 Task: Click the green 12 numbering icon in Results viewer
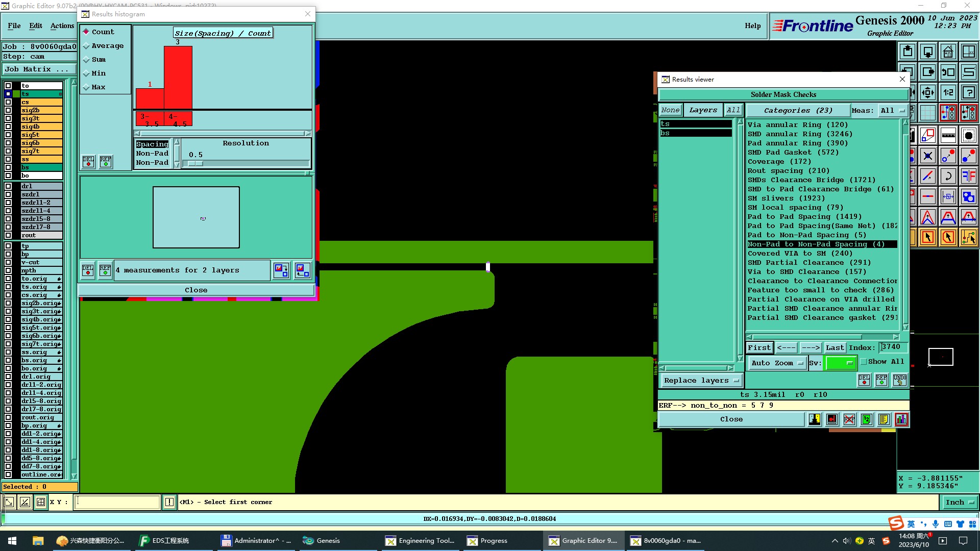click(x=867, y=419)
